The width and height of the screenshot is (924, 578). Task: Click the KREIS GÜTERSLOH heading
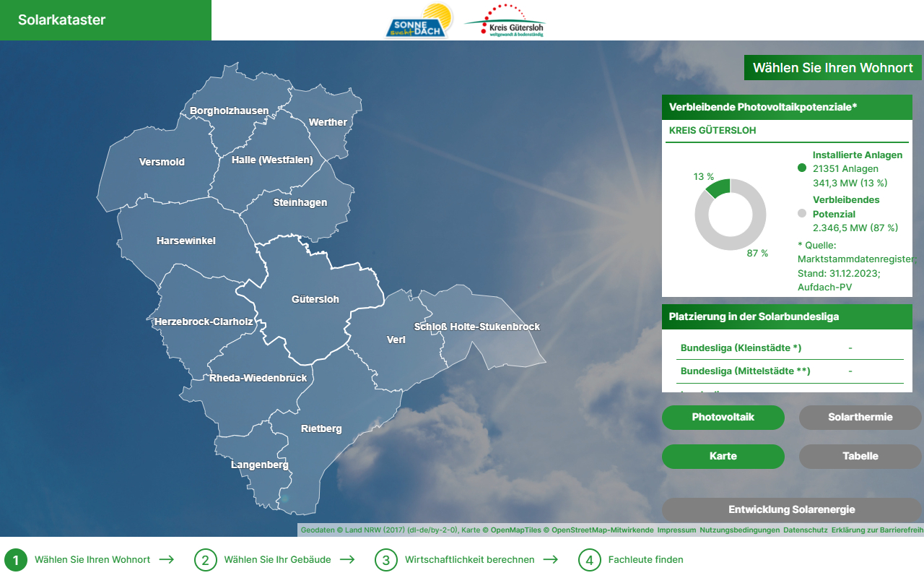point(712,131)
